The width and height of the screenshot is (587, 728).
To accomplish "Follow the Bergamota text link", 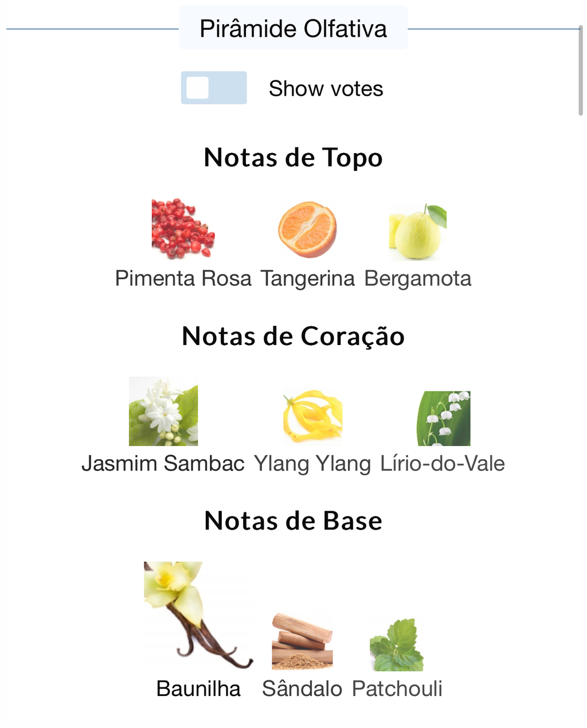I will [x=418, y=279].
